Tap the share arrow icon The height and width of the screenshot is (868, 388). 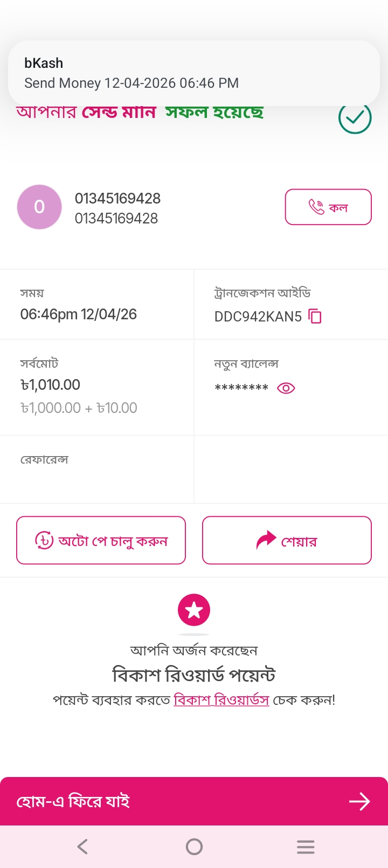click(x=266, y=540)
